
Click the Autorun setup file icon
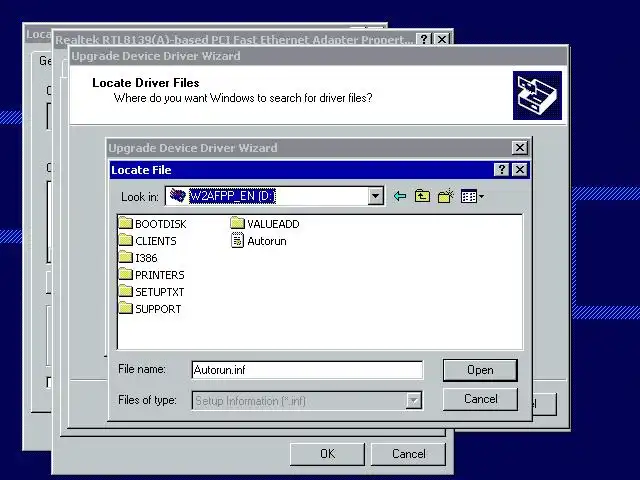coord(237,240)
